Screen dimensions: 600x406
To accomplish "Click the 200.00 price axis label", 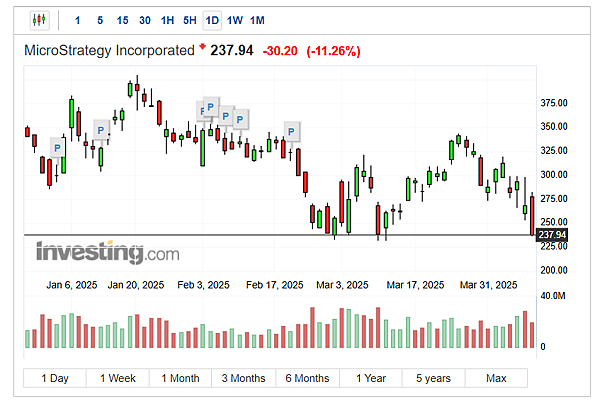I will click(x=554, y=270).
